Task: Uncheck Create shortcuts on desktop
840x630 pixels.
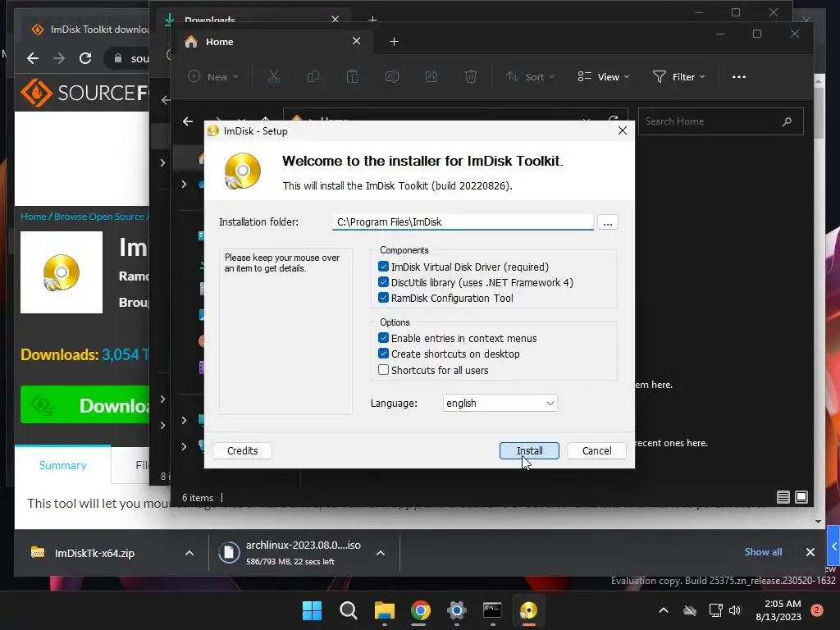Action: [x=383, y=353]
